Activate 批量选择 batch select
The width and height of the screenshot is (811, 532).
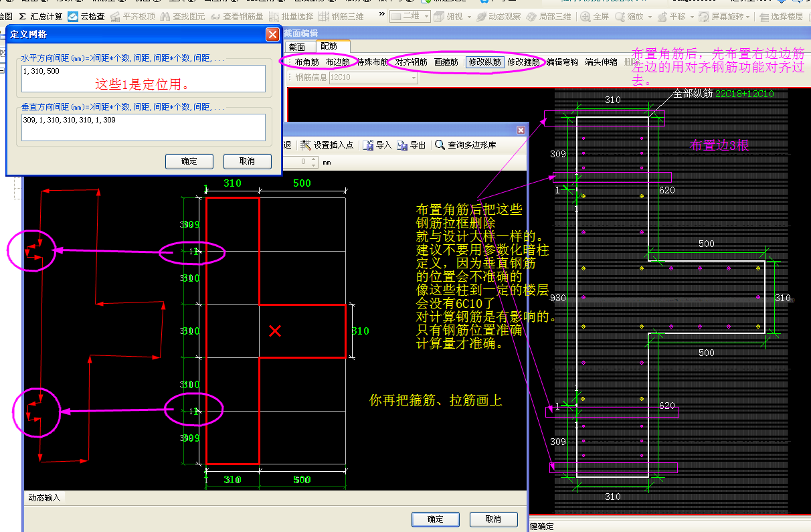point(291,16)
